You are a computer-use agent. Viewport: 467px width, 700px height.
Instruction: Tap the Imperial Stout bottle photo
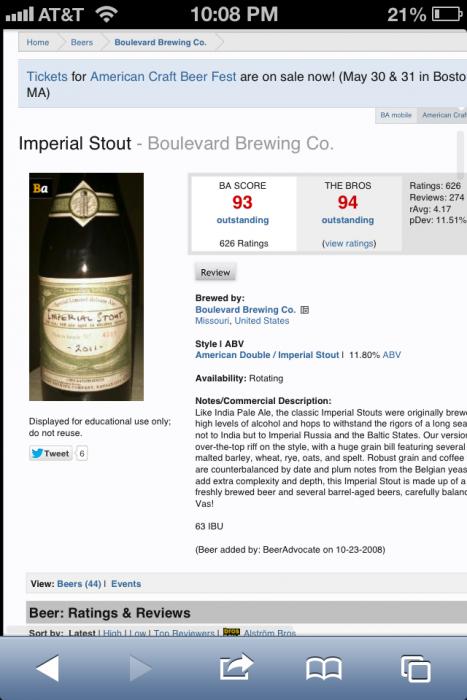(x=87, y=287)
